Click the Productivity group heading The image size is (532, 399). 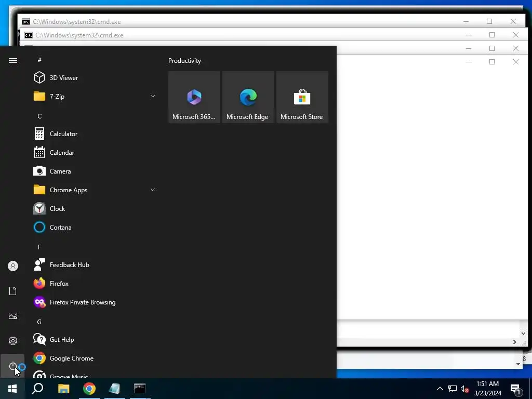click(x=184, y=61)
